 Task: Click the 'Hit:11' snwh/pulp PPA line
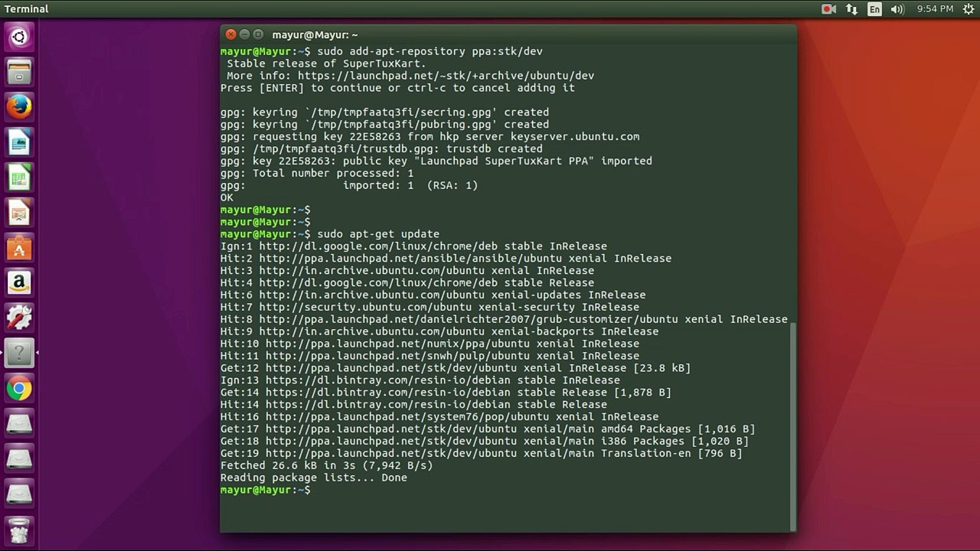(430, 357)
